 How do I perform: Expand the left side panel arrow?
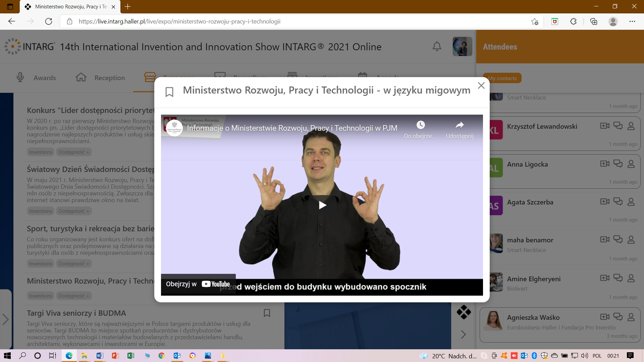click(x=6, y=319)
